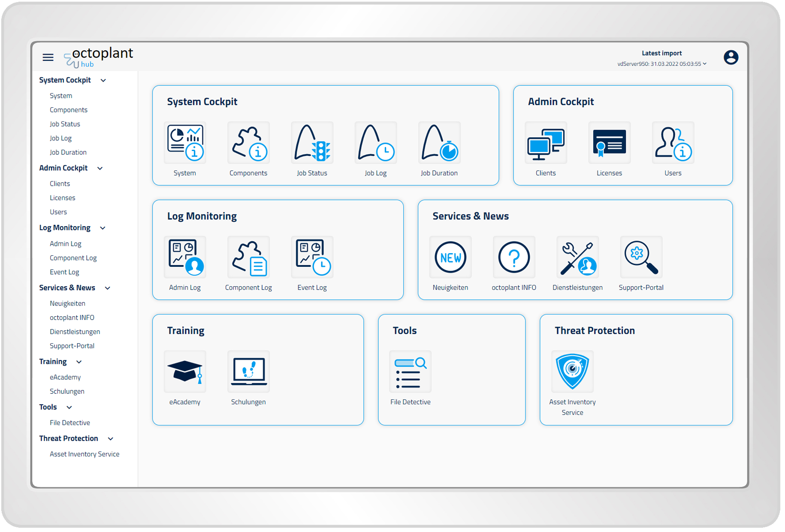
Task: Collapse the Services & News sidebar section
Action: 107,288
